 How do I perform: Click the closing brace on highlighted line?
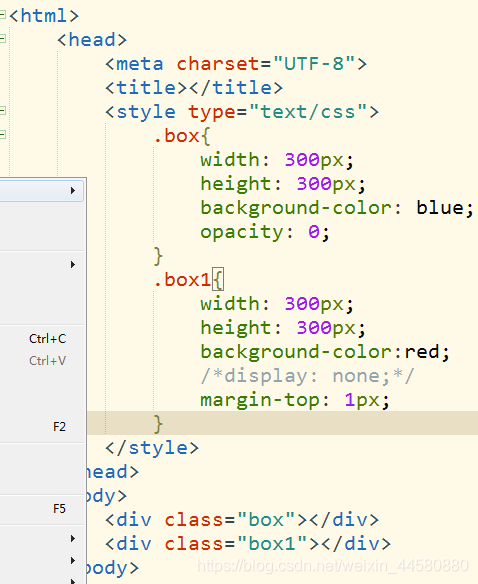tap(158, 424)
